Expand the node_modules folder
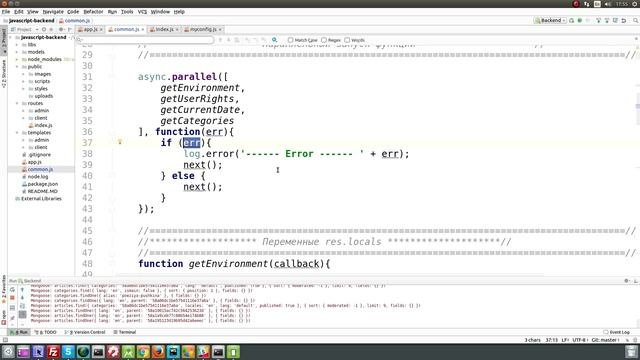 pos(18,59)
